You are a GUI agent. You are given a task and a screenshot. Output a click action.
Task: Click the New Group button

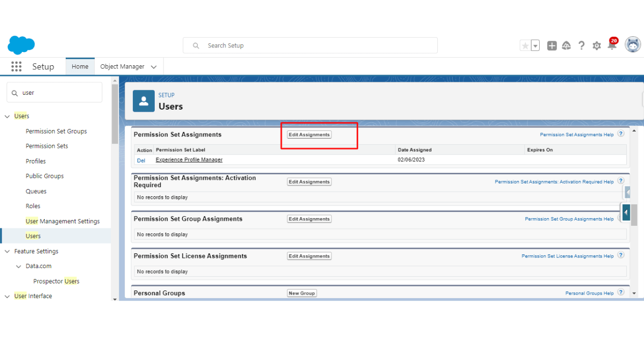[301, 293]
